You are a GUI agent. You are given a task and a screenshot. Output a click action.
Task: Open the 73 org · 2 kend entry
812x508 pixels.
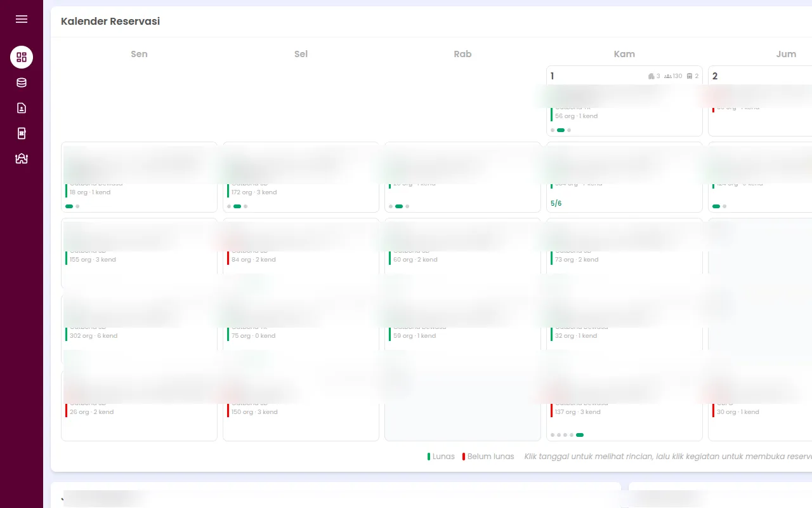click(x=577, y=260)
